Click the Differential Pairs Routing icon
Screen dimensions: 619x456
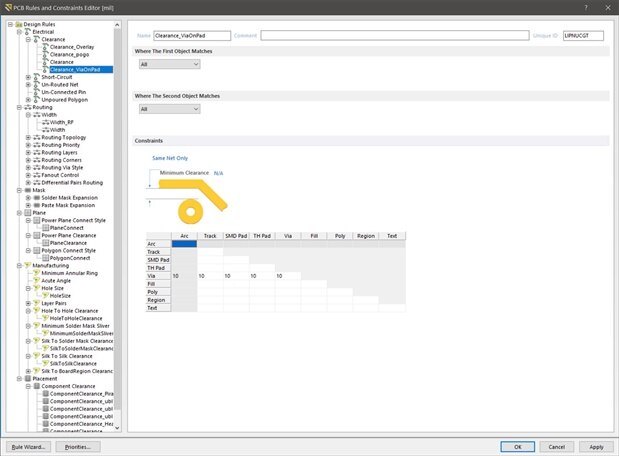click(37, 182)
